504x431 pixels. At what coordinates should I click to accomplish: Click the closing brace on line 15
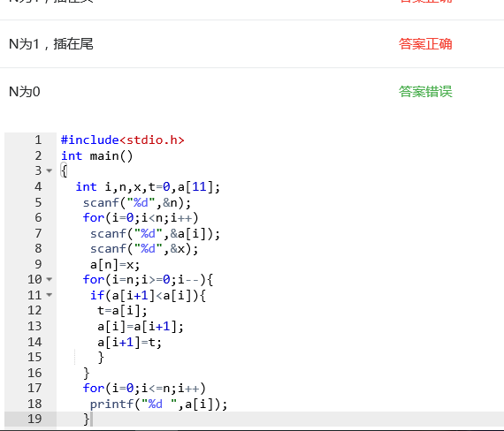(x=101, y=358)
